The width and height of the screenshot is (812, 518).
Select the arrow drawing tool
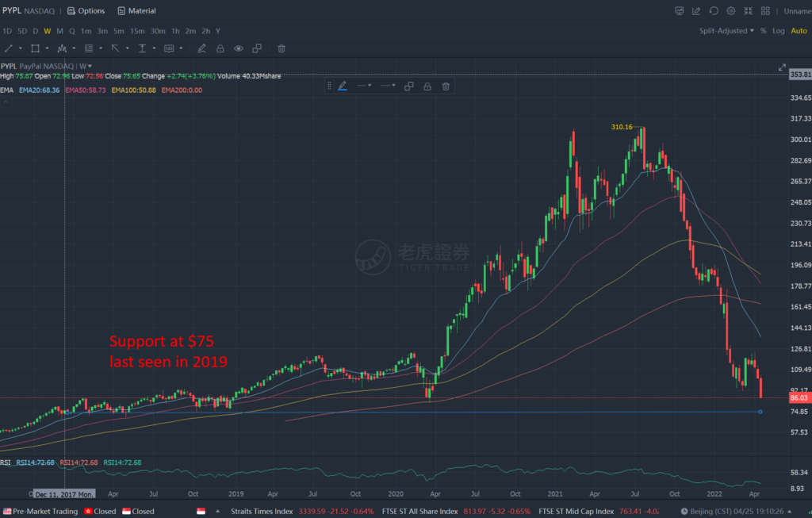116,48
